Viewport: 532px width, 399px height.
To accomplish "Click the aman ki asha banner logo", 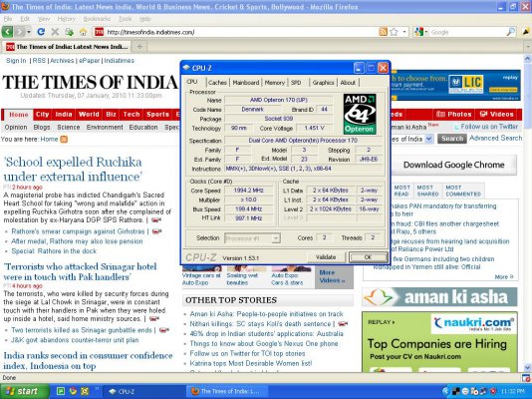I will [x=439, y=297].
